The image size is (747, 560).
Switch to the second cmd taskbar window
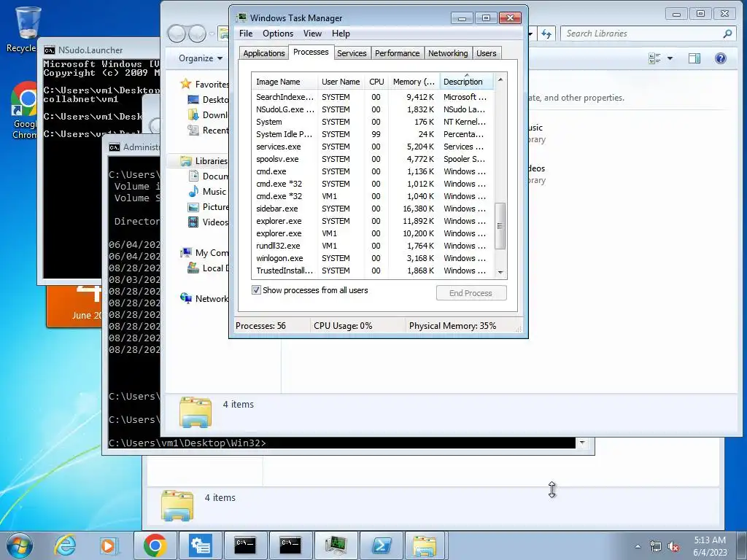[x=290, y=545]
